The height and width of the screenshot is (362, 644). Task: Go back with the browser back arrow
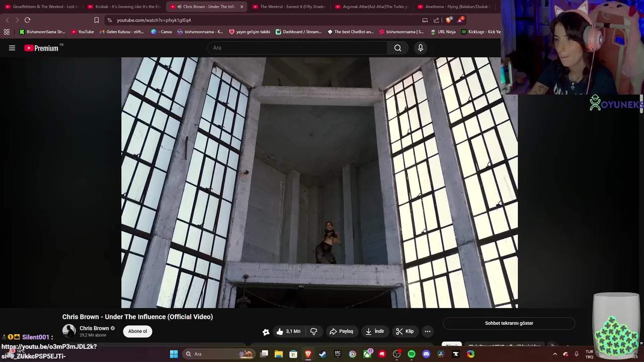(7, 20)
